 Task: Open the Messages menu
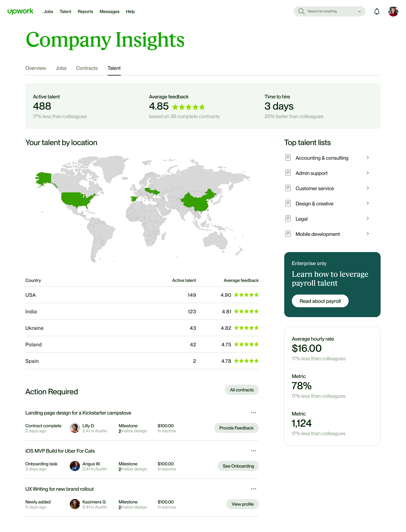pyautogui.click(x=109, y=11)
